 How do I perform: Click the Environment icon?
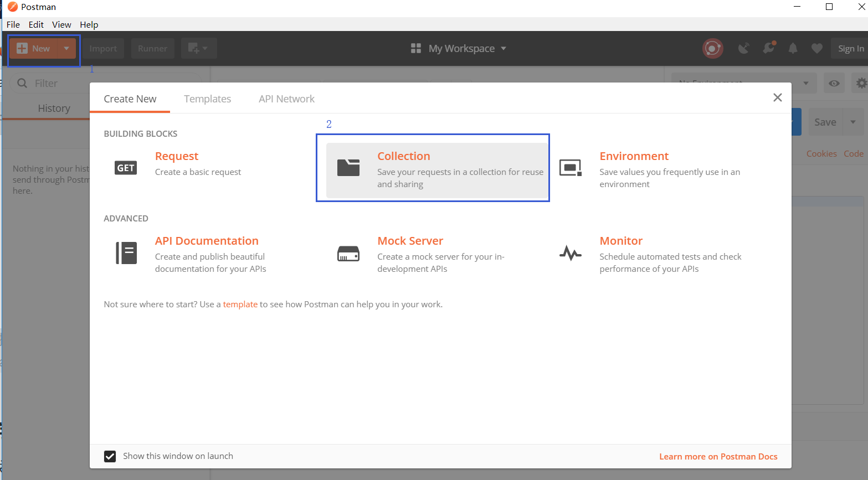click(571, 168)
